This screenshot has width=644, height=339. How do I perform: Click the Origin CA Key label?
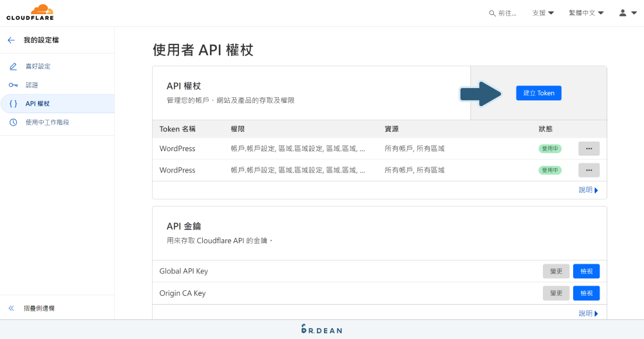tap(182, 293)
